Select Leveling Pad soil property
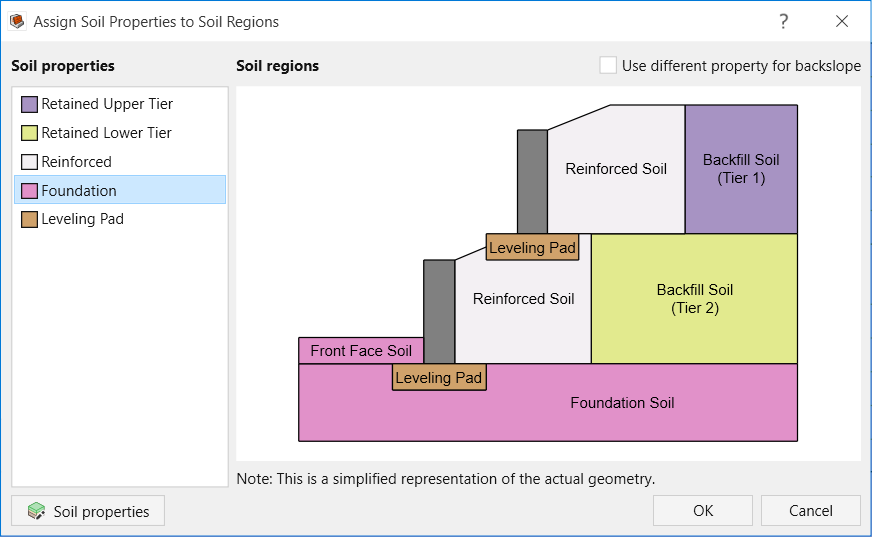 click(120, 219)
